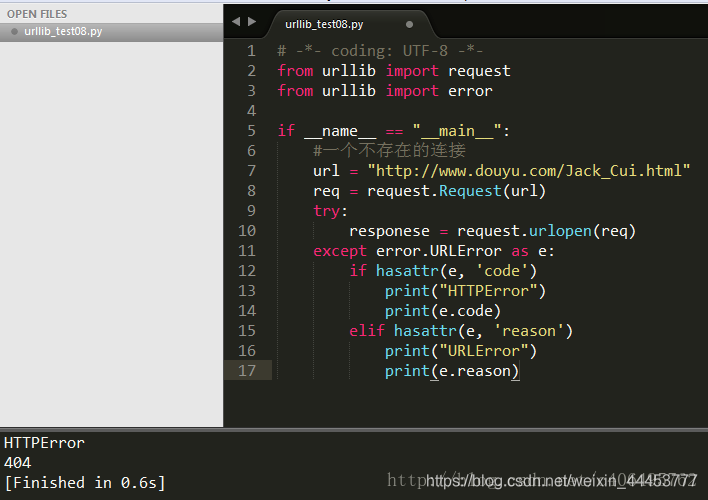Click 'urlopen' on line 10

tap(560, 231)
